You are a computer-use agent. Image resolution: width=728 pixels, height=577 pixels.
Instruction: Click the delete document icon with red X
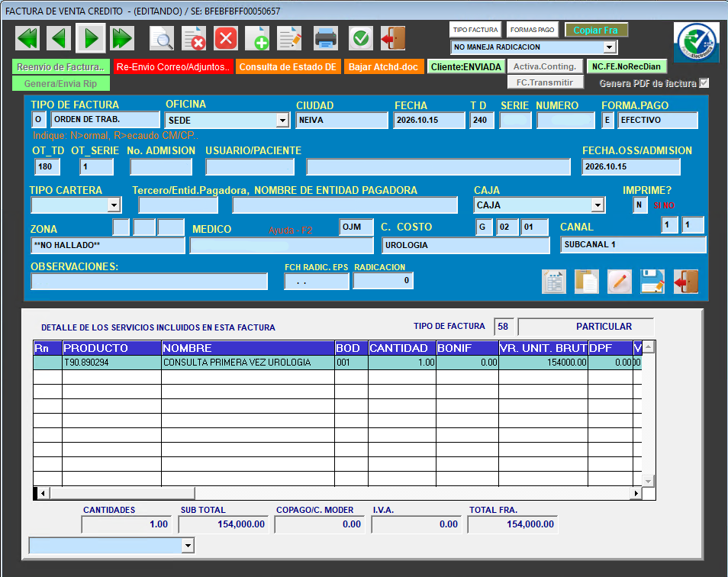[194, 38]
